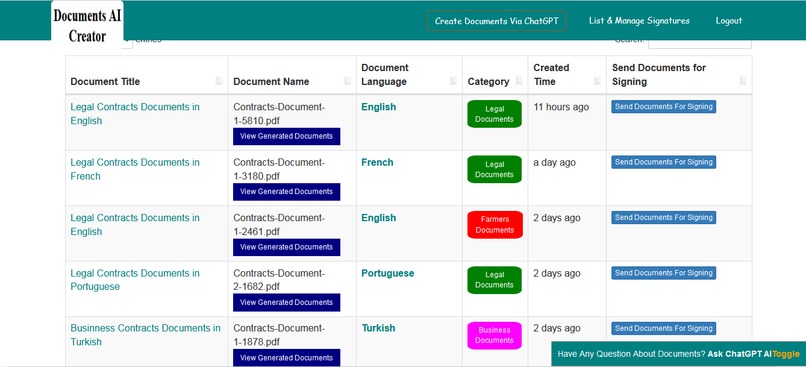Open Legal Contracts Documents in Portuguese link
Screen dimensions: 806x367
coord(135,280)
